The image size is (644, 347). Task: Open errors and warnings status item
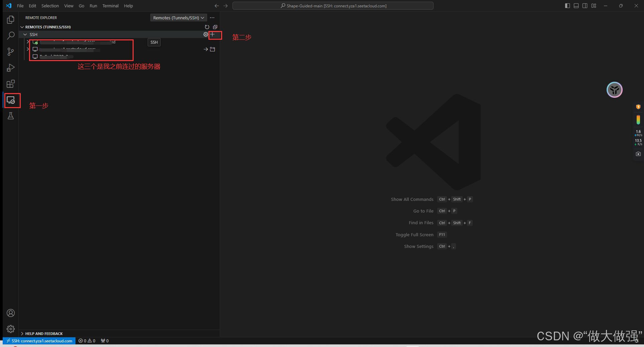(87, 341)
